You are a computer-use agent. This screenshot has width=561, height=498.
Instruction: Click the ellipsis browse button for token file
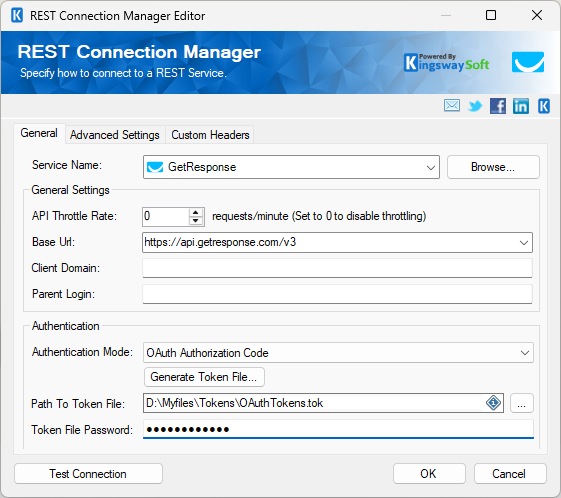click(521, 403)
